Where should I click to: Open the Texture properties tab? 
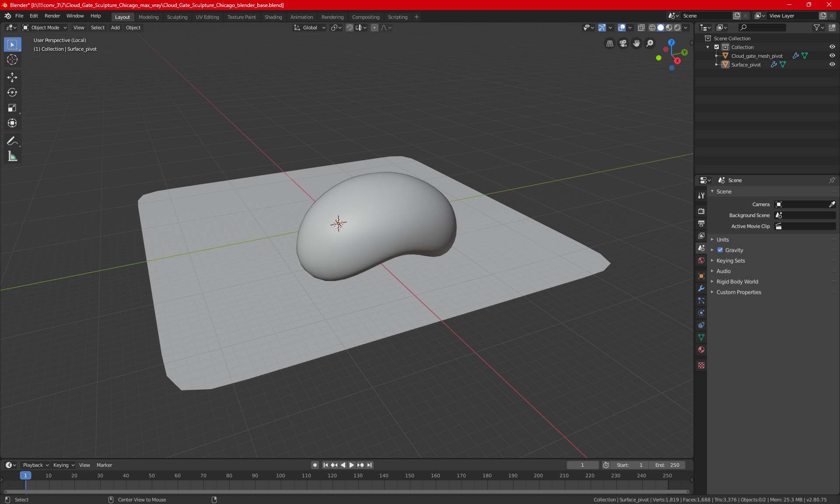coord(701,365)
